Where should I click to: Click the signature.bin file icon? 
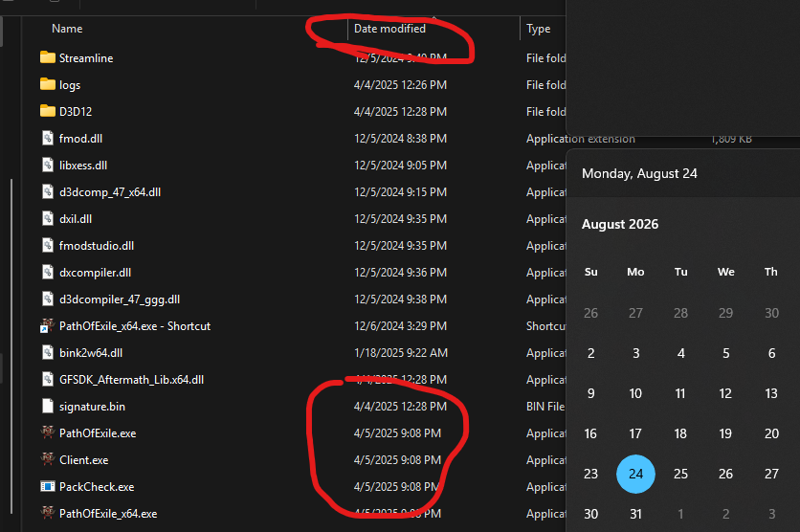(x=48, y=406)
